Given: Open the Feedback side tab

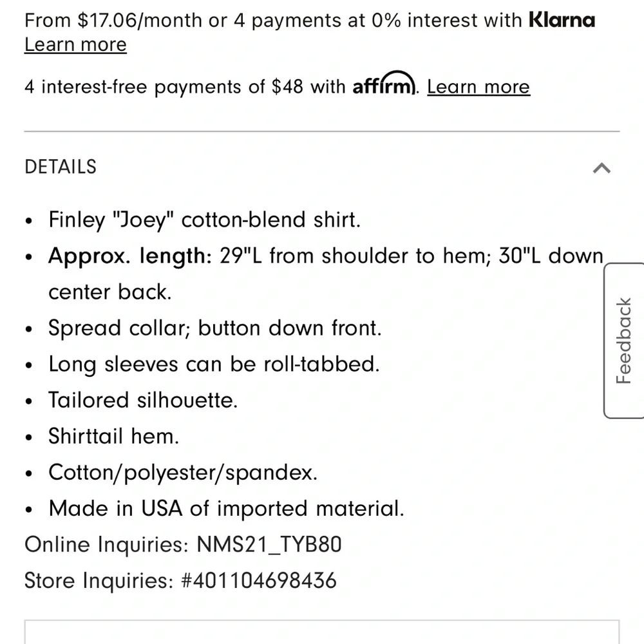Looking at the screenshot, I should pyautogui.click(x=624, y=341).
